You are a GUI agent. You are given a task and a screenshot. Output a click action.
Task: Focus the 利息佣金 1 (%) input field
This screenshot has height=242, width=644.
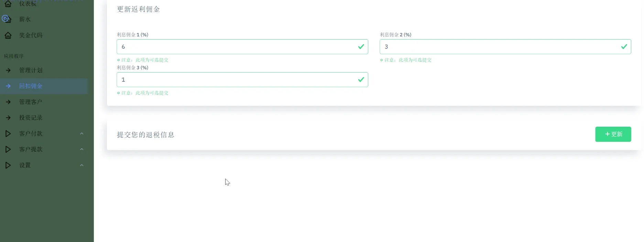(x=237, y=47)
